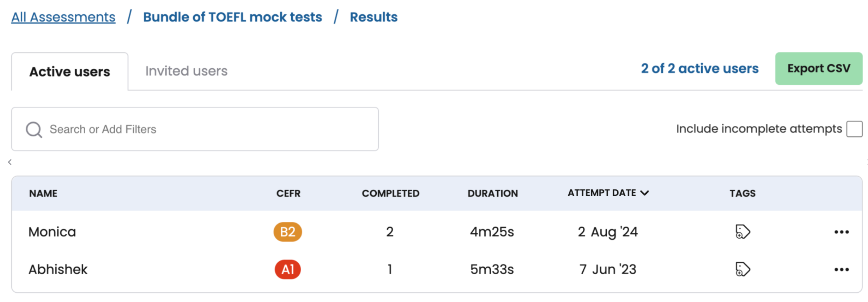868x302 pixels.
Task: Open the three-dot menu for Abhishek
Action: pyautogui.click(x=841, y=270)
